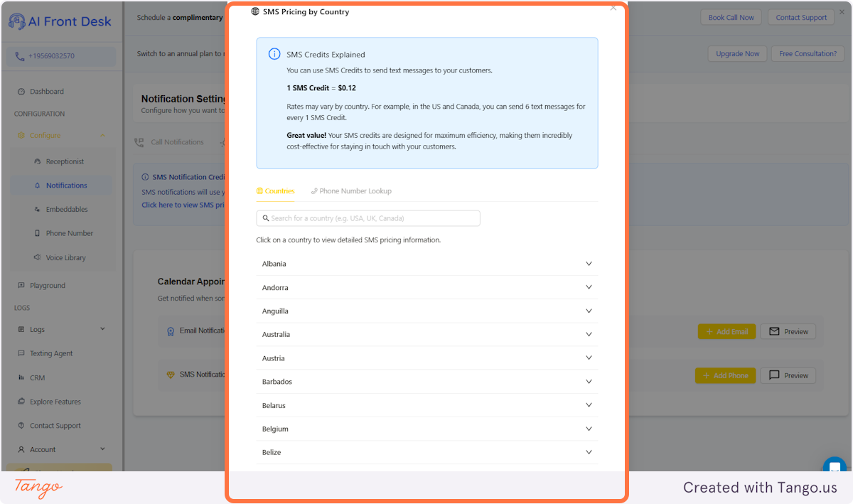Click the Add Phone button
Viewport: 853px width, 504px height.
(x=725, y=375)
